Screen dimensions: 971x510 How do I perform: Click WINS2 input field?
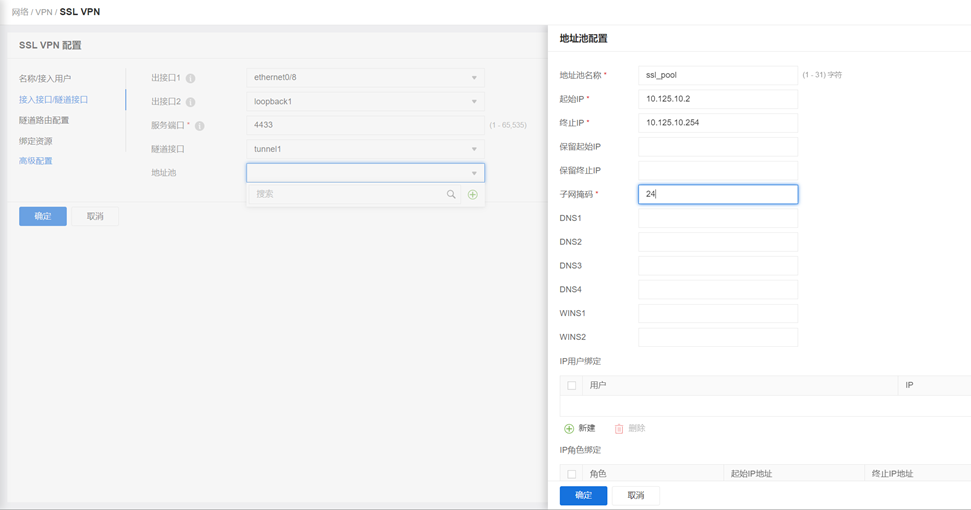point(718,337)
